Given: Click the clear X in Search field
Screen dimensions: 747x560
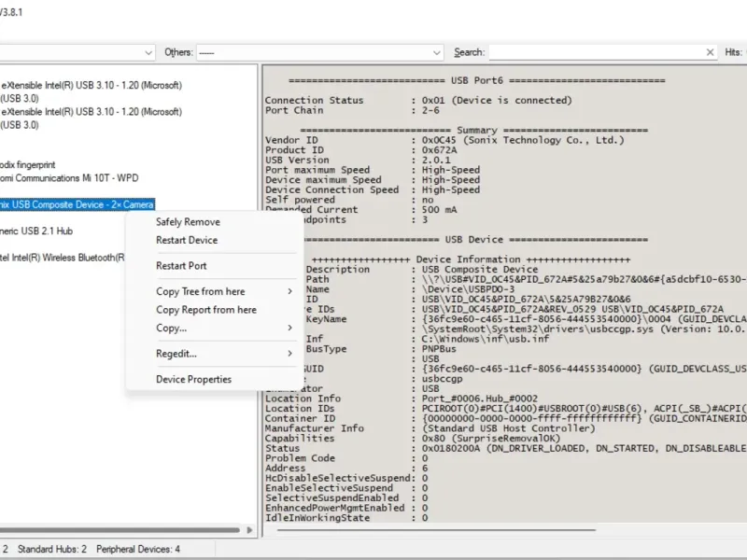Looking at the screenshot, I should 710,52.
